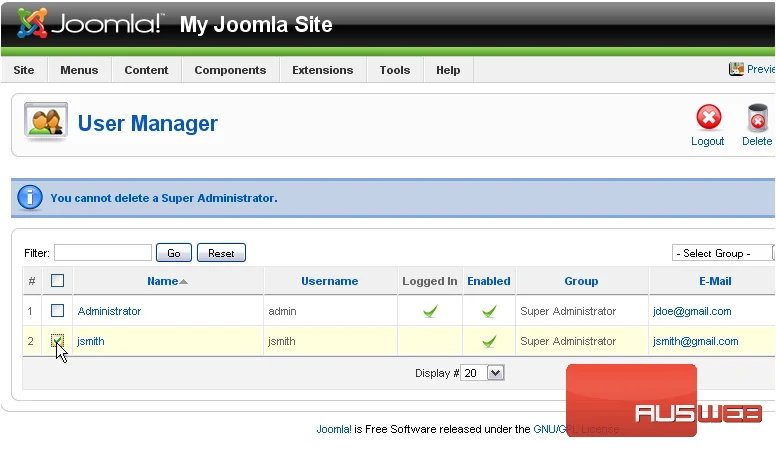Click the User Manager people icon
Screen dimensions: 776x450
[46, 121]
